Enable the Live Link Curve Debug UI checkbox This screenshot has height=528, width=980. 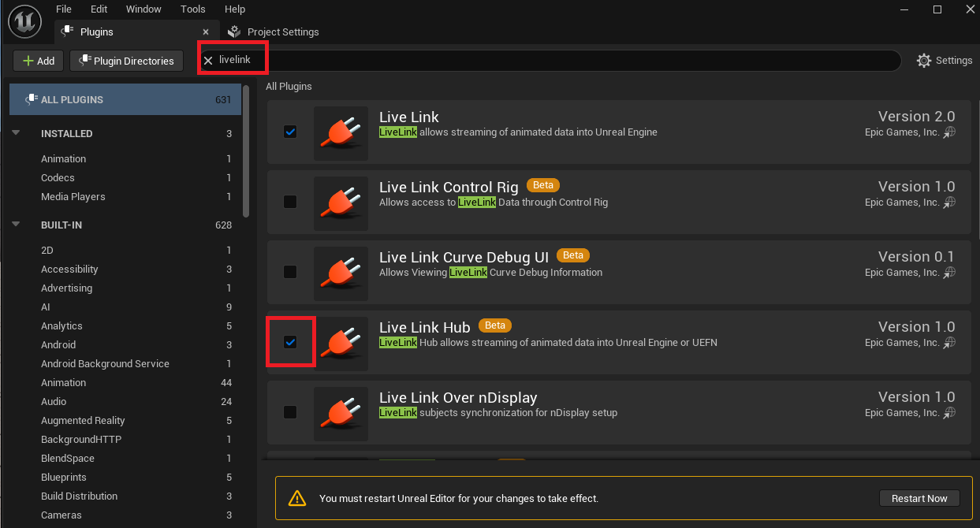pyautogui.click(x=290, y=272)
